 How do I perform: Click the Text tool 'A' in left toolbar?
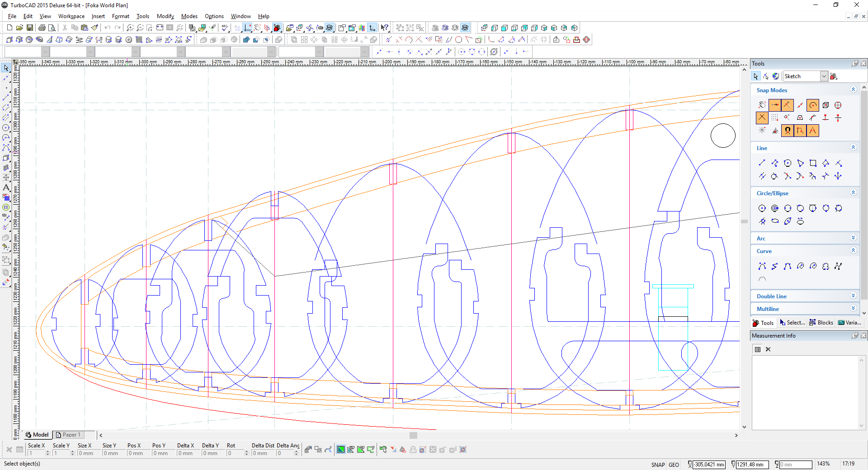click(x=6, y=188)
